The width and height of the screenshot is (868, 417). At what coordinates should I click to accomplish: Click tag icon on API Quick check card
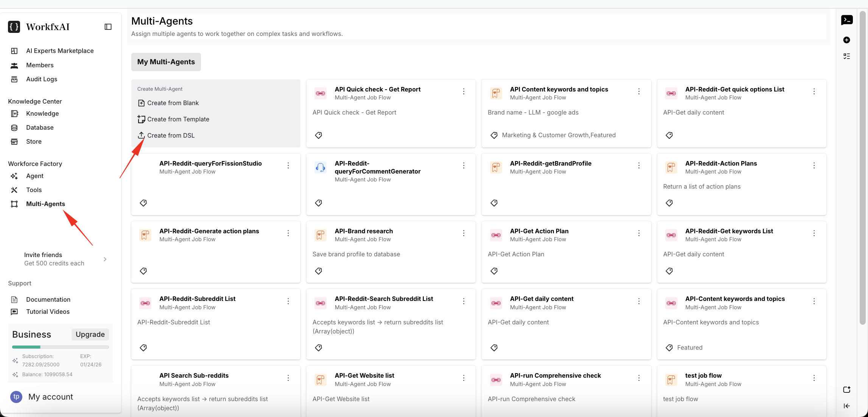point(319,135)
